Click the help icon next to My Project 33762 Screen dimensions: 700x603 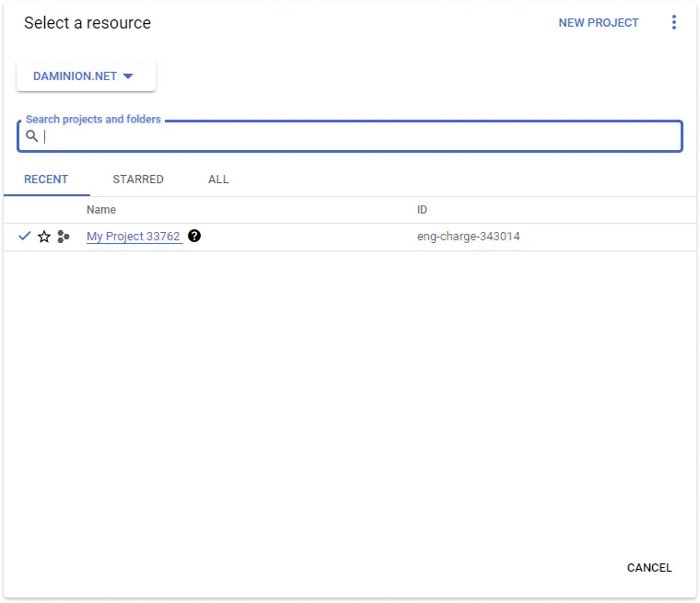[x=194, y=237]
